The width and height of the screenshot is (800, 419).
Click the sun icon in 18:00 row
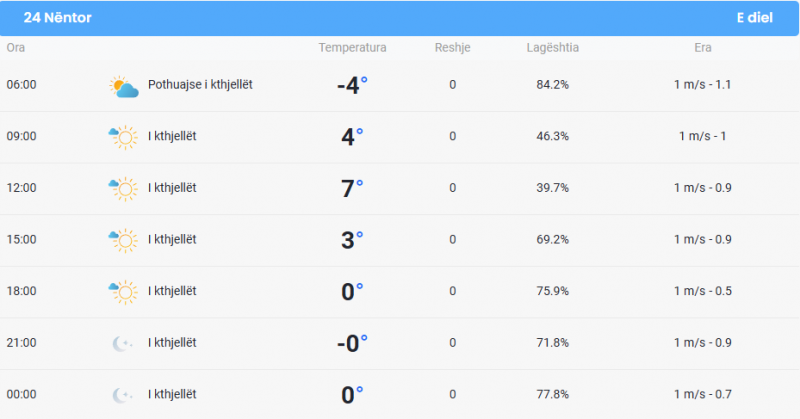click(x=123, y=292)
